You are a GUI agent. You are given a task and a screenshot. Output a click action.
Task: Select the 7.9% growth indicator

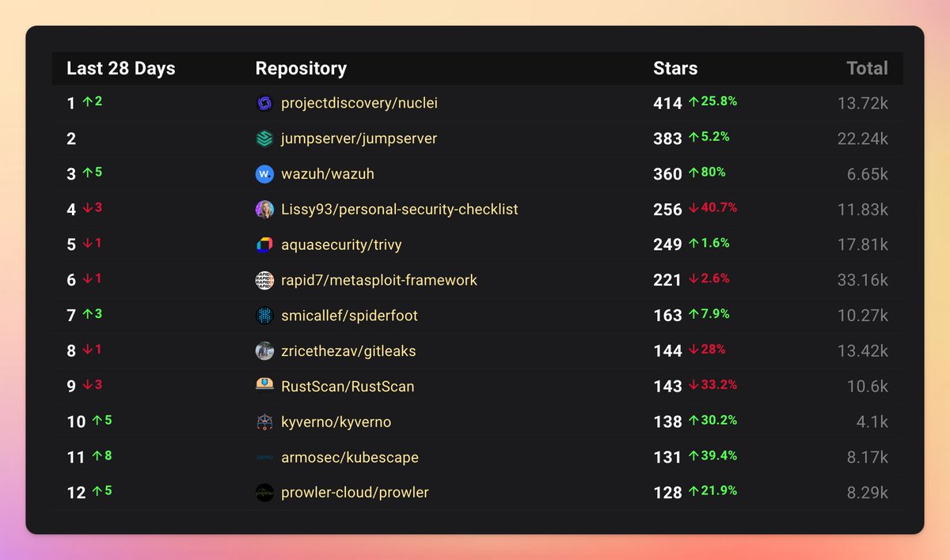(x=709, y=314)
